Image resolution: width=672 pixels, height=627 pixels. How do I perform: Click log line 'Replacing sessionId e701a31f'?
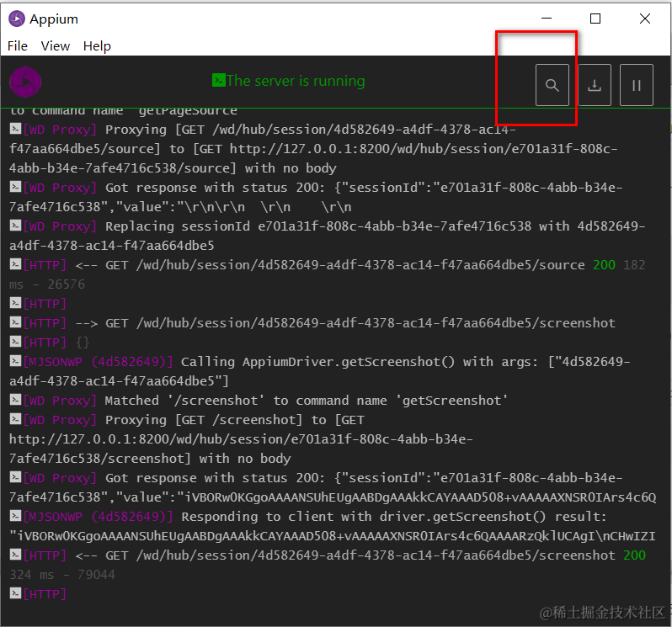coord(327,236)
